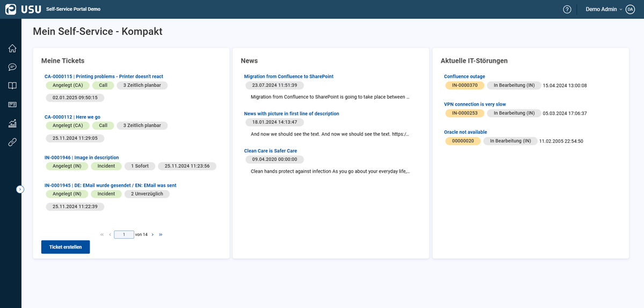The width and height of the screenshot is (644, 308).
Task: Open the chart reports sidebar icon
Action: pyautogui.click(x=12, y=123)
